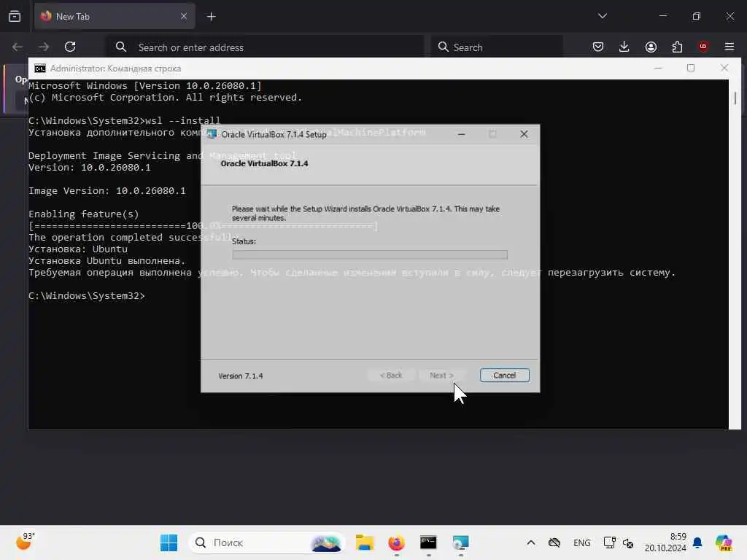The height and width of the screenshot is (560, 747).
Task: Go forward using browser forward arrow
Action: [x=44, y=47]
